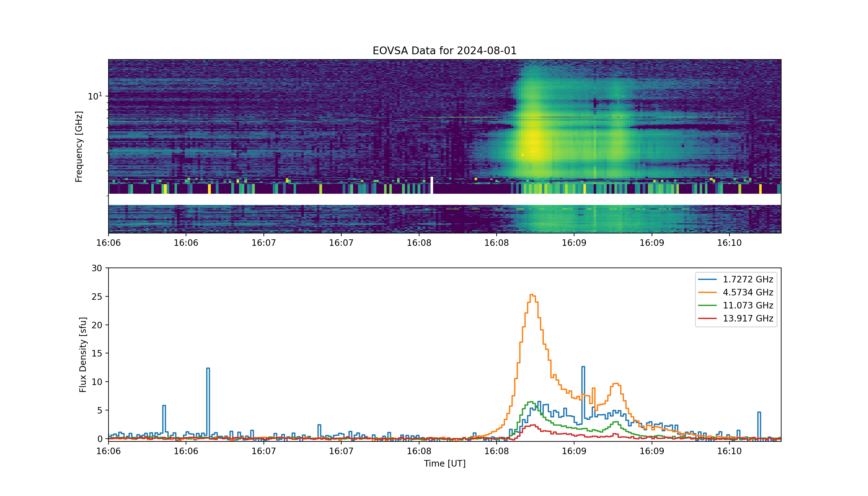Click the red line swatch for 13.917 GHz
The height and width of the screenshot is (496, 868).
point(707,318)
